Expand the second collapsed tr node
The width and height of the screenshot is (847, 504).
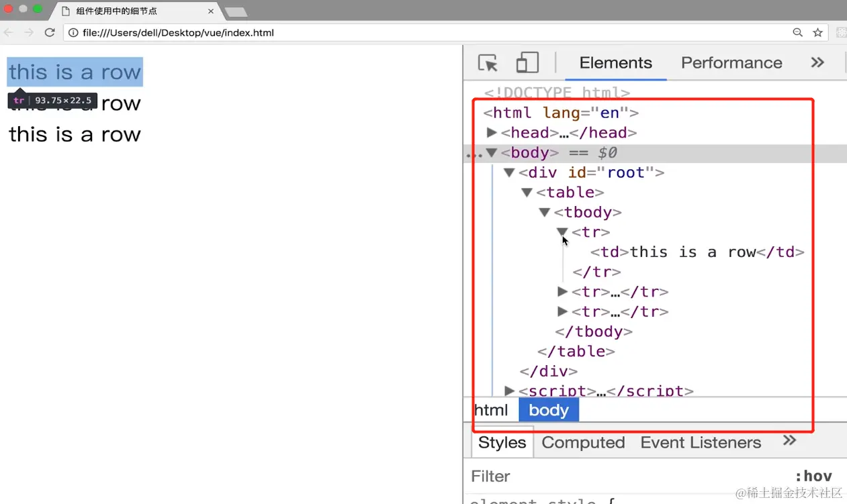[563, 291]
